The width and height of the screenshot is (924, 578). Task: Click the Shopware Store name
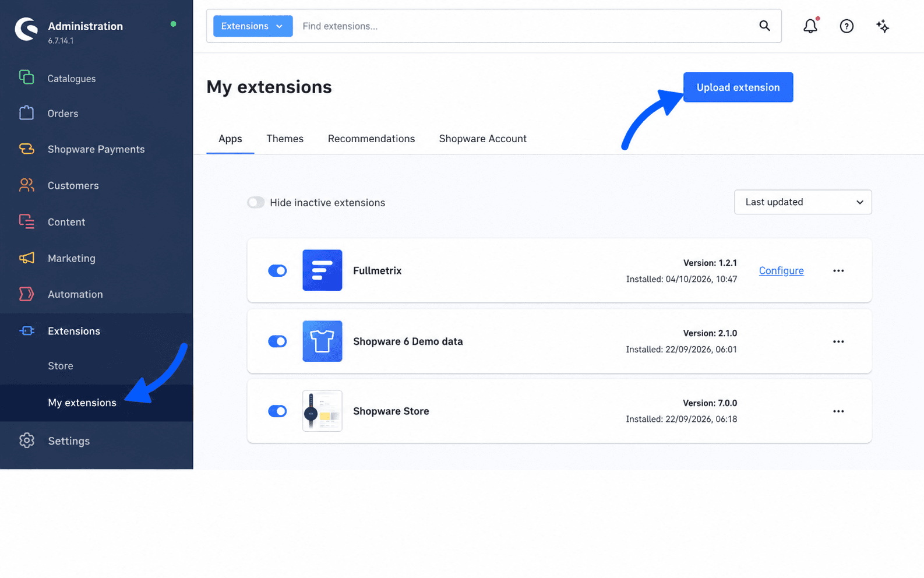[391, 411]
